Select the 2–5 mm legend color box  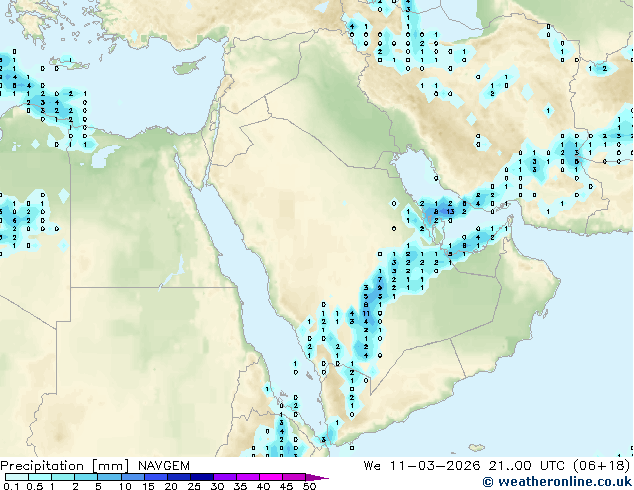[x=86, y=477]
